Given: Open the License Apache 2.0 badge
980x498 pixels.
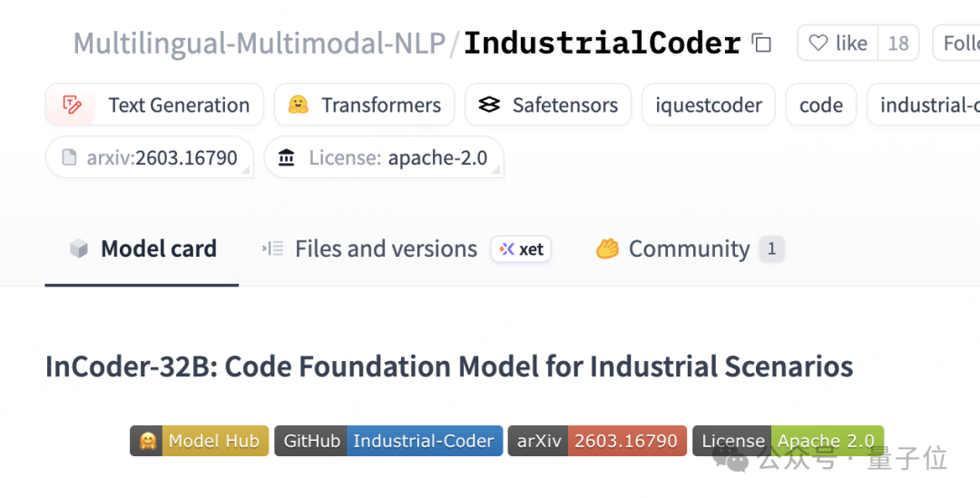Looking at the screenshot, I should pos(789,441).
